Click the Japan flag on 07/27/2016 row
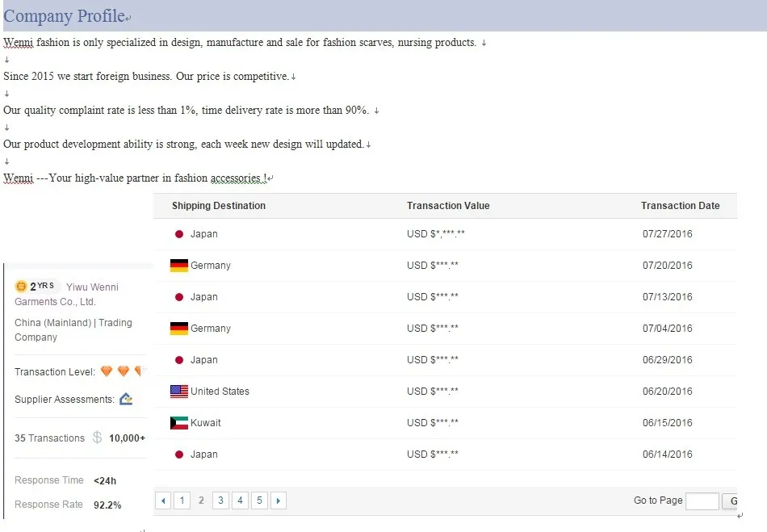The height and width of the screenshot is (532, 767). point(179,234)
